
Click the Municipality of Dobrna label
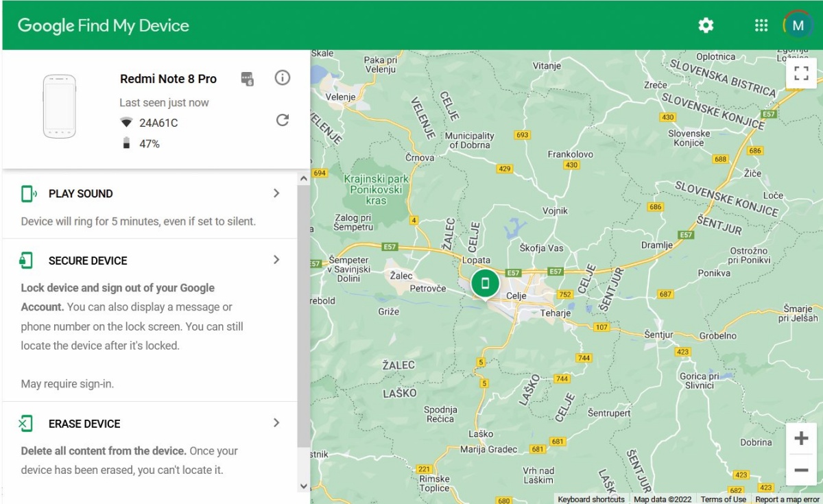[x=470, y=141]
